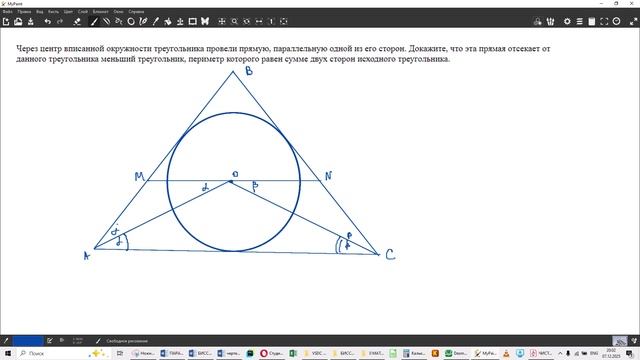
Task: Open the Блокнот menu
Action: tap(100, 12)
